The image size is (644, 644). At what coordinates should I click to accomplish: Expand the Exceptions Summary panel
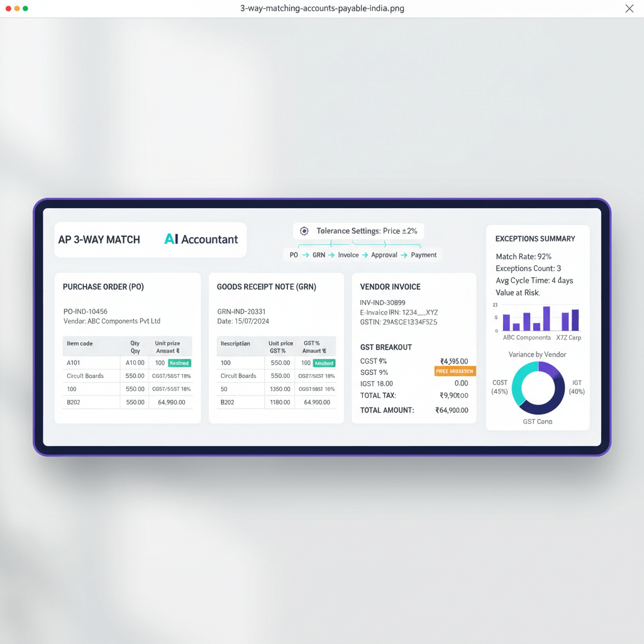tap(534, 238)
